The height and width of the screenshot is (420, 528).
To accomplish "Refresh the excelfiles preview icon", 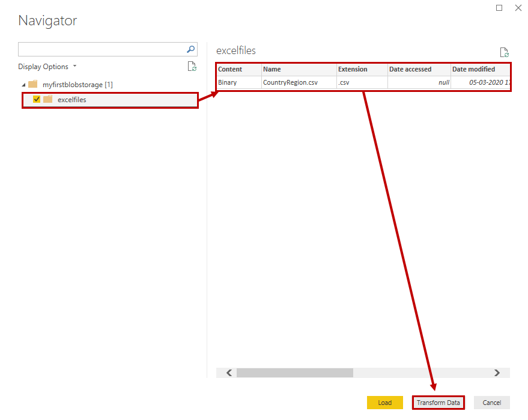I will tap(504, 52).
